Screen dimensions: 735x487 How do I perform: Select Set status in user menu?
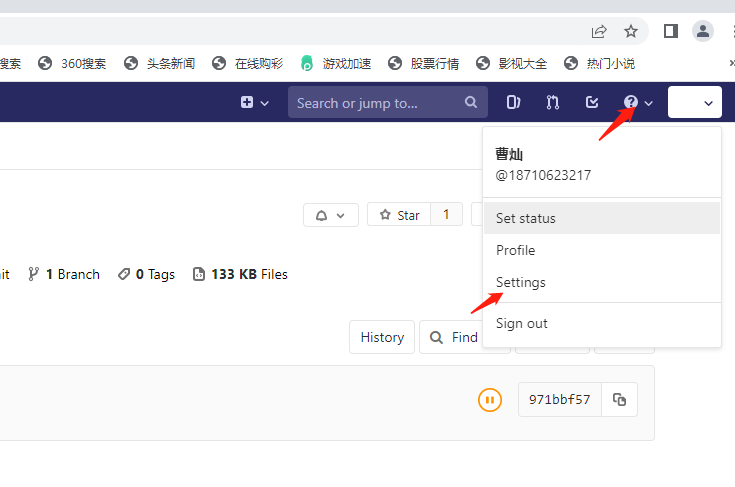(602, 218)
